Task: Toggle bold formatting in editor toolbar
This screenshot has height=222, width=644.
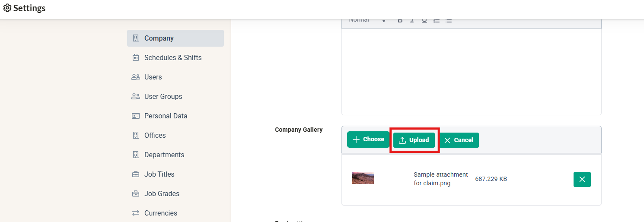Action: (x=400, y=20)
